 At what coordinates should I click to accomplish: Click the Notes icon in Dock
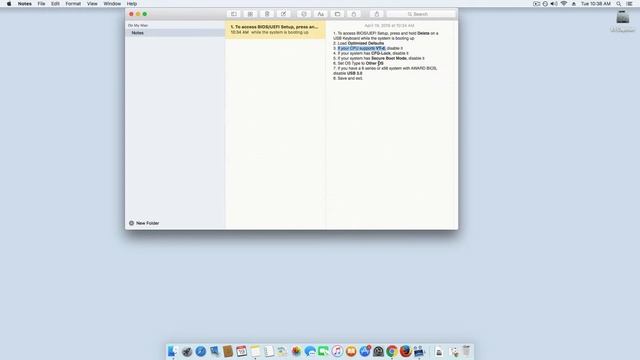(x=255, y=351)
